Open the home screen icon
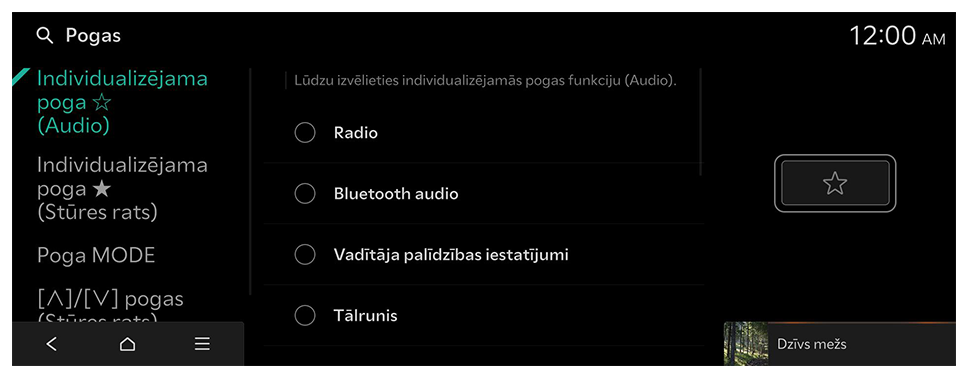The image size is (968, 378). [x=127, y=344]
